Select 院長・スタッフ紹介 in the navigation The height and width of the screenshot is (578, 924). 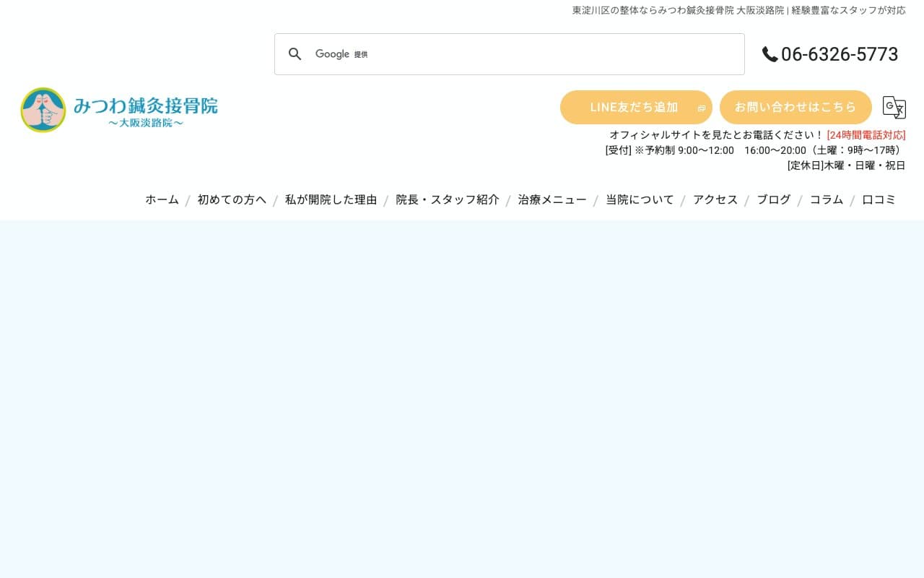pyautogui.click(x=447, y=199)
